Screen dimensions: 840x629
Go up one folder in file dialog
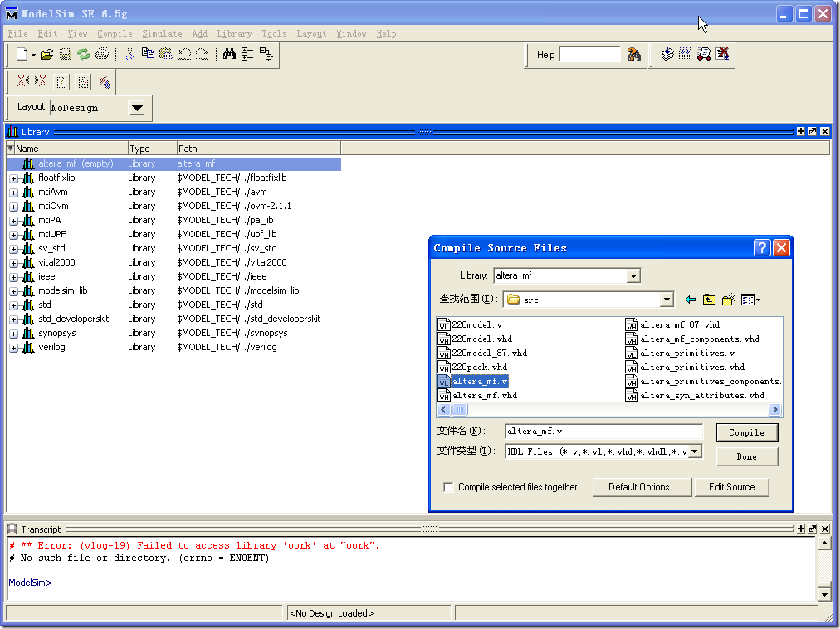coord(709,300)
